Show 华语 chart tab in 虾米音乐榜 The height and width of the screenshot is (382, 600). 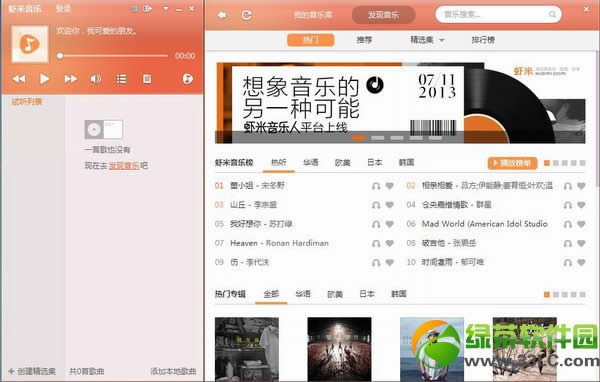click(x=311, y=162)
